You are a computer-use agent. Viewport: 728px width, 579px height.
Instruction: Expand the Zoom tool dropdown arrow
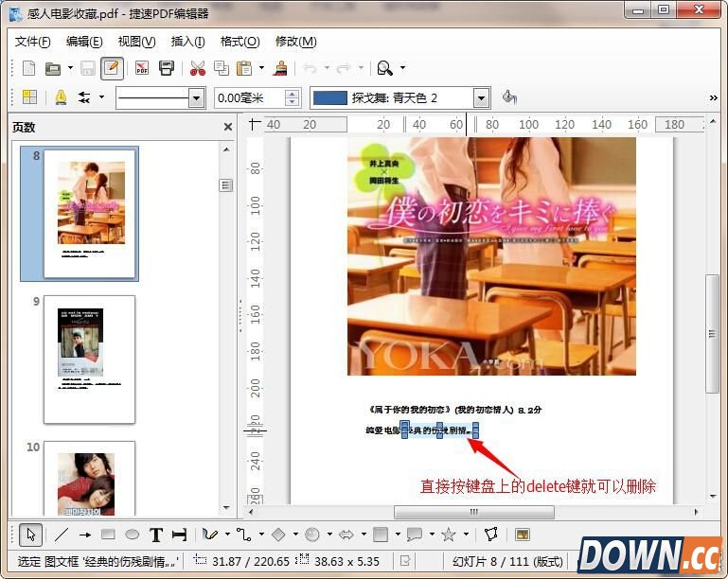pyautogui.click(x=403, y=68)
